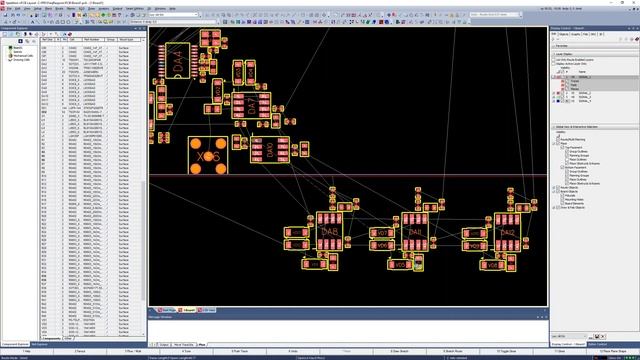The image size is (640, 360).
Task: Select the DA4 component on the board
Action: [x=178, y=60]
